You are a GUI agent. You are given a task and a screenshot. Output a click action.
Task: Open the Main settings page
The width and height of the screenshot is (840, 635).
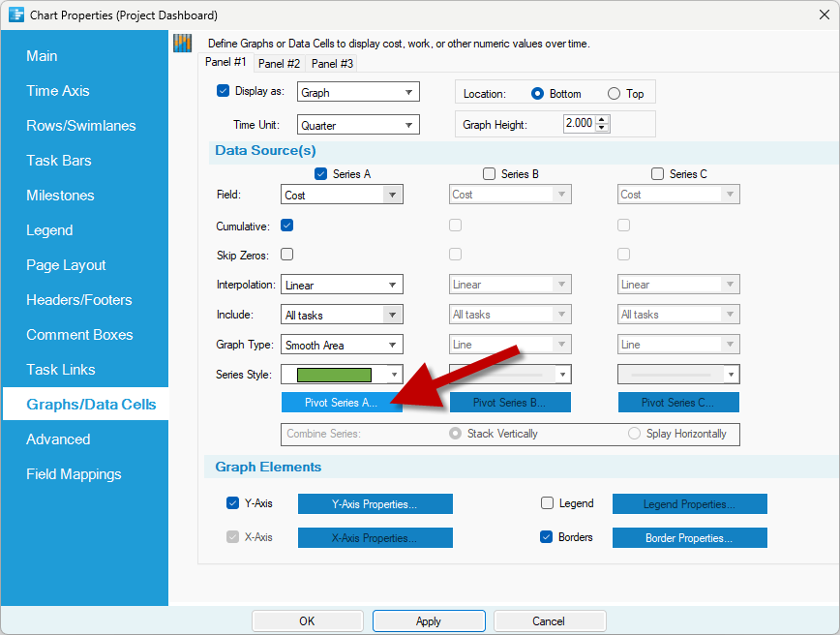[42, 56]
